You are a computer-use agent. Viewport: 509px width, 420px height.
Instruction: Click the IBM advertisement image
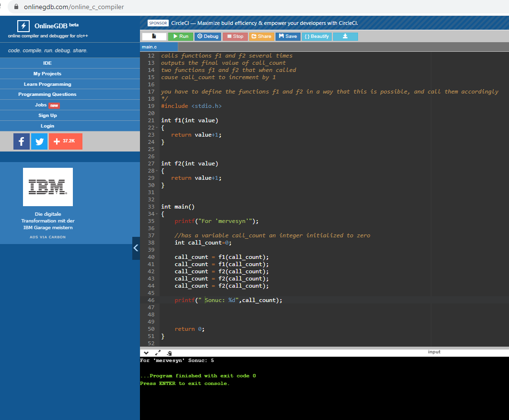(x=48, y=187)
